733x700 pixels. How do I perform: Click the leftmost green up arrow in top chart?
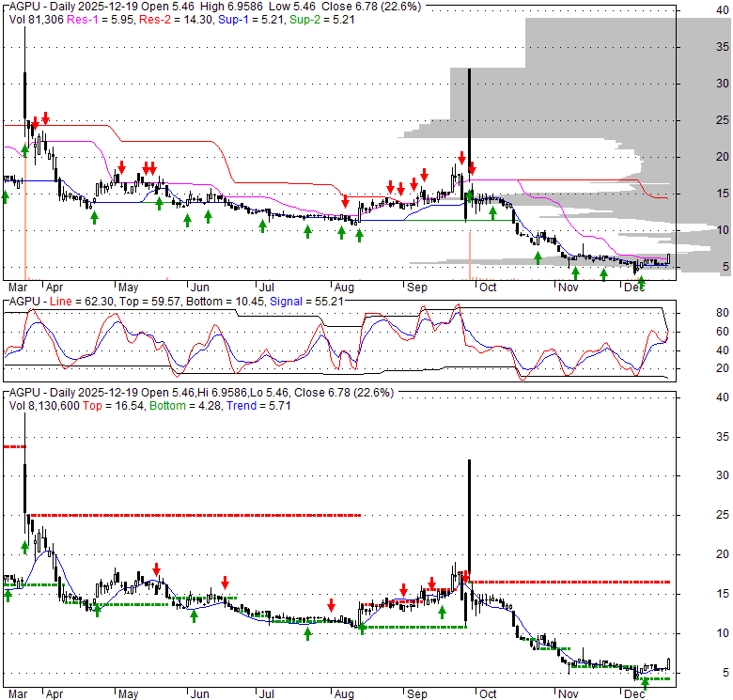coord(6,195)
